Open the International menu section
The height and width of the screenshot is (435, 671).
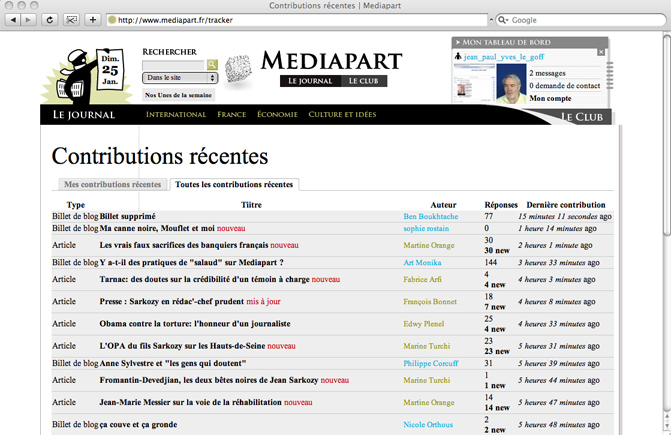pyautogui.click(x=176, y=114)
